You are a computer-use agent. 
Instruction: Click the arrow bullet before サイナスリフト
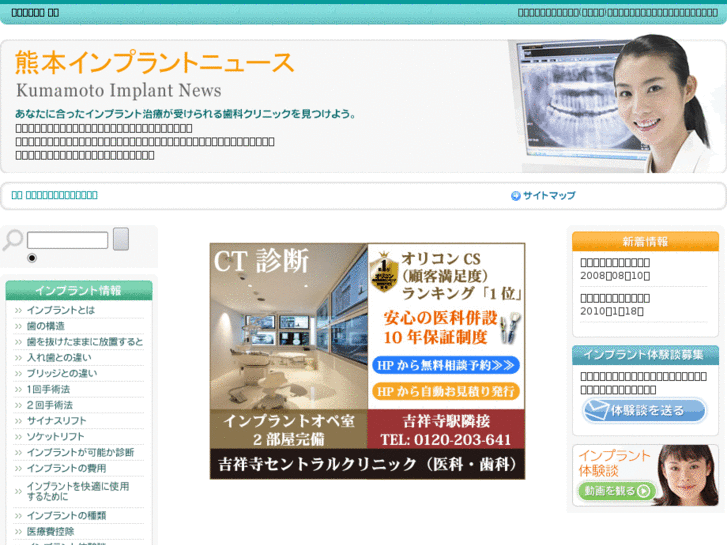[18, 421]
